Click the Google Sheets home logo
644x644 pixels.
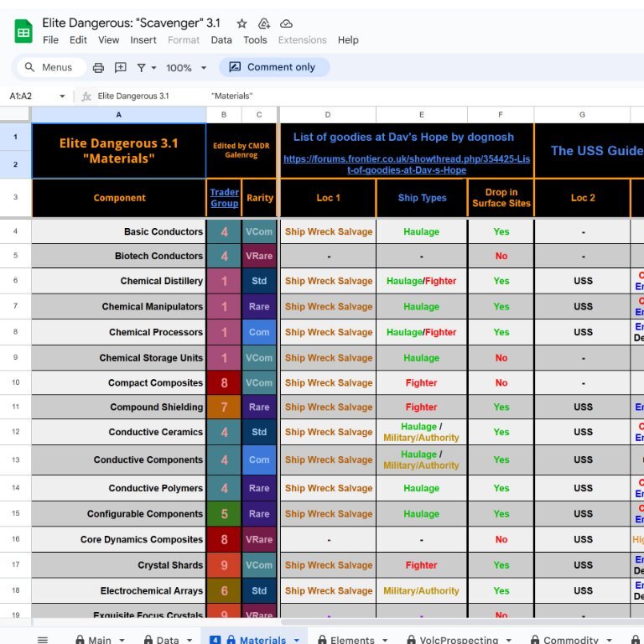coord(23,31)
